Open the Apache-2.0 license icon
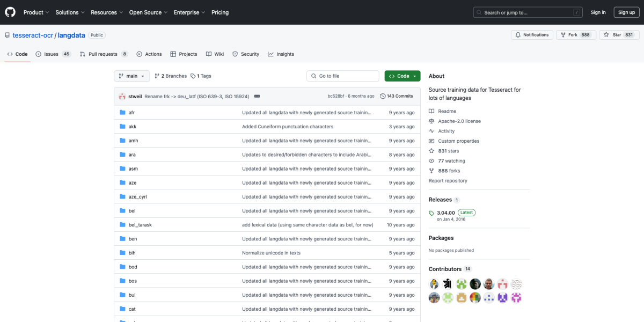Image resolution: width=644 pixels, height=322 pixels. 431,121
